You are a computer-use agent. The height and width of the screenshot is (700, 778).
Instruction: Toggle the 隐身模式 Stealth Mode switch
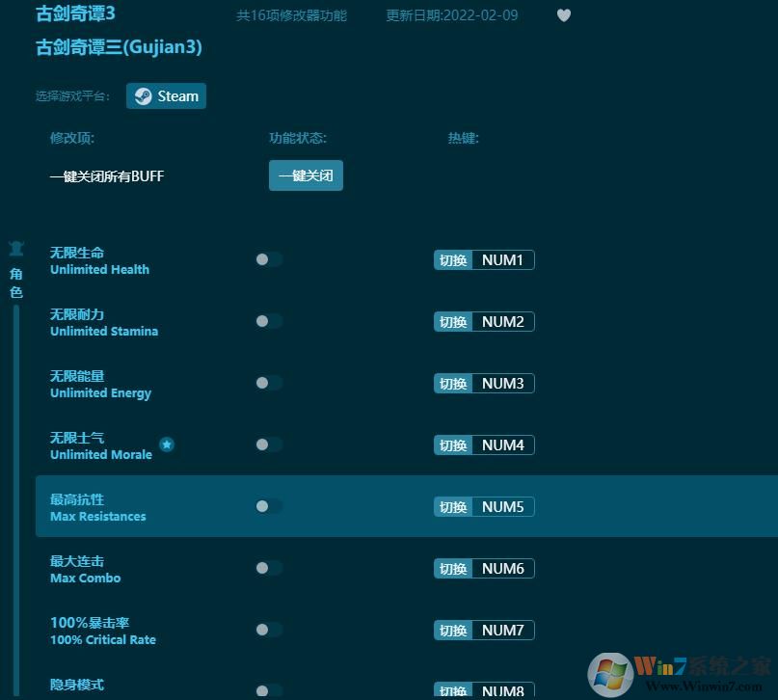coord(268,690)
